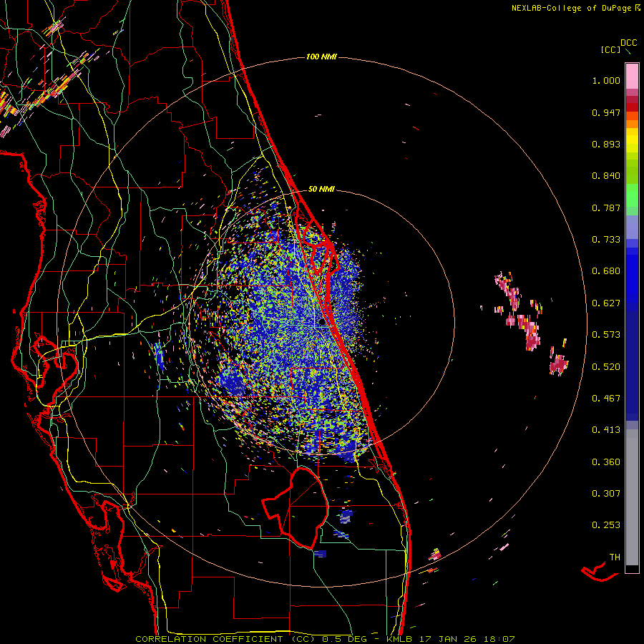
Task: Select the 0.413 legend value
Action: click(x=606, y=430)
